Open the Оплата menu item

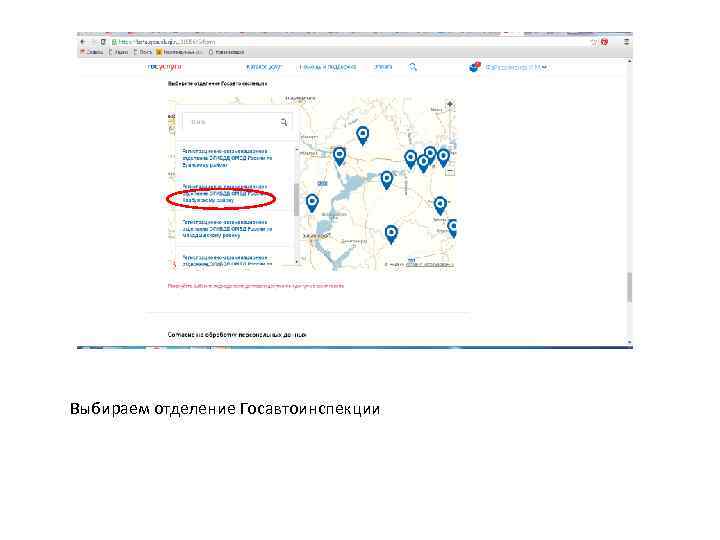[383, 67]
